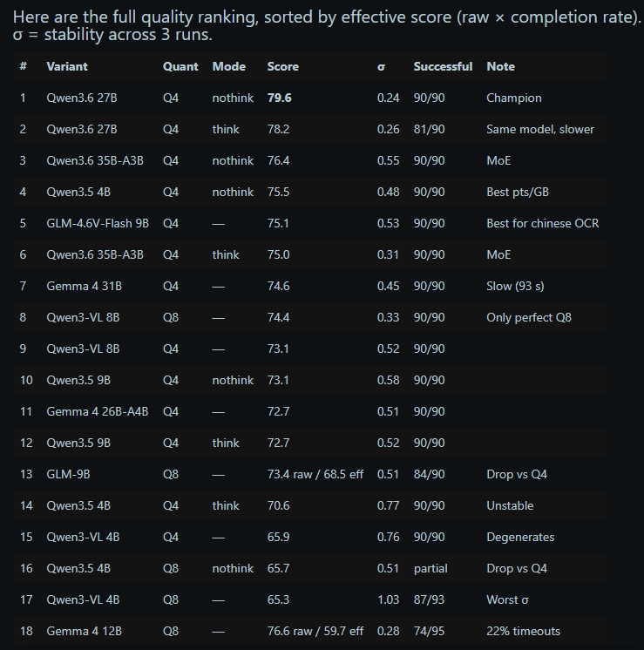
Task: Click the σ column header
Action: pyautogui.click(x=381, y=67)
